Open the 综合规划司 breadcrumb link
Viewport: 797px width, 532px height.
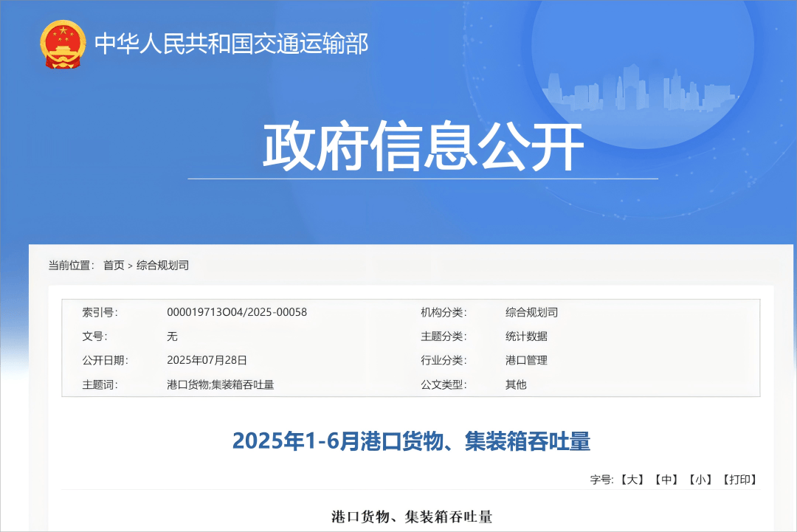point(162,265)
